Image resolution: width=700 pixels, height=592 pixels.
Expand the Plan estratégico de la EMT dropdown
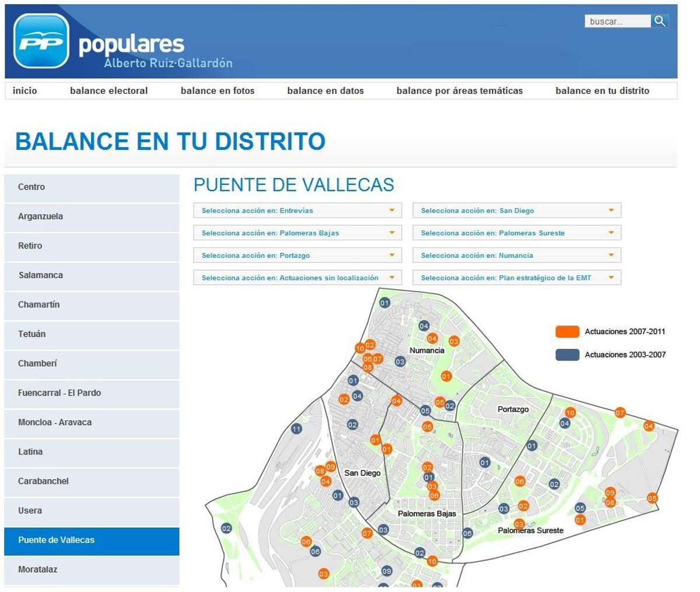click(517, 278)
